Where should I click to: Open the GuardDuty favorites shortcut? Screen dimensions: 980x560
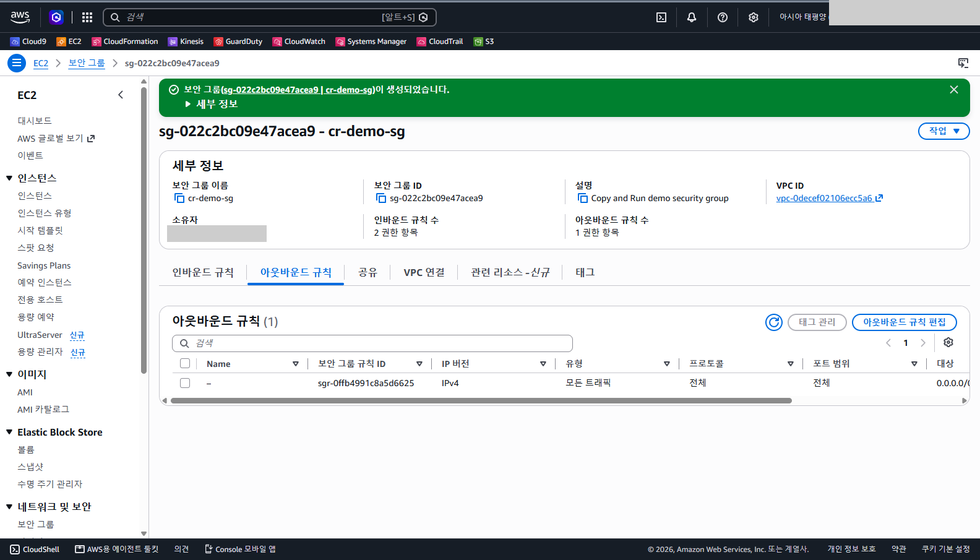238,41
